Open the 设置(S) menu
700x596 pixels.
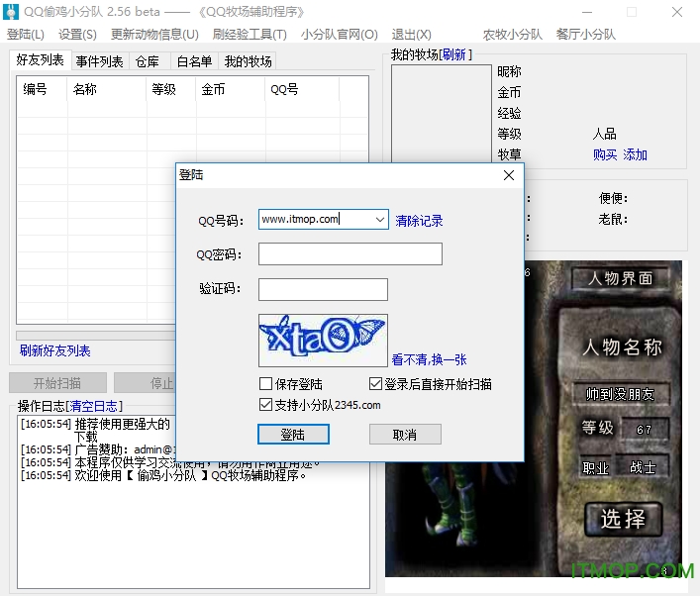[77, 35]
